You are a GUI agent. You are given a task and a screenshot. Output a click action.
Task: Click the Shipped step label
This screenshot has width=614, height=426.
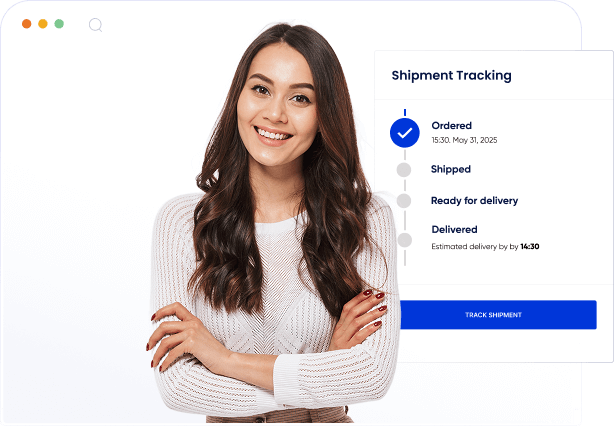[451, 169]
